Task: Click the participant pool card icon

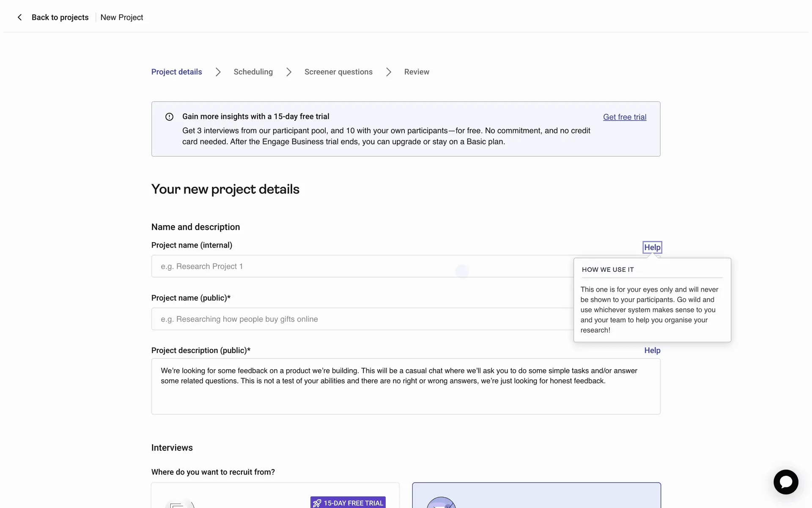Action: click(179, 504)
